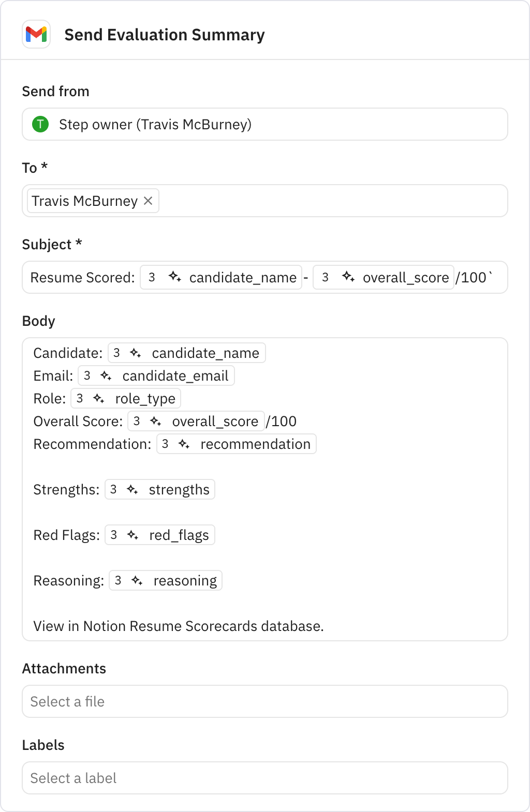530x812 pixels.
Task: Click the sparkle icon on the candidate_email chip
Action: tap(107, 375)
